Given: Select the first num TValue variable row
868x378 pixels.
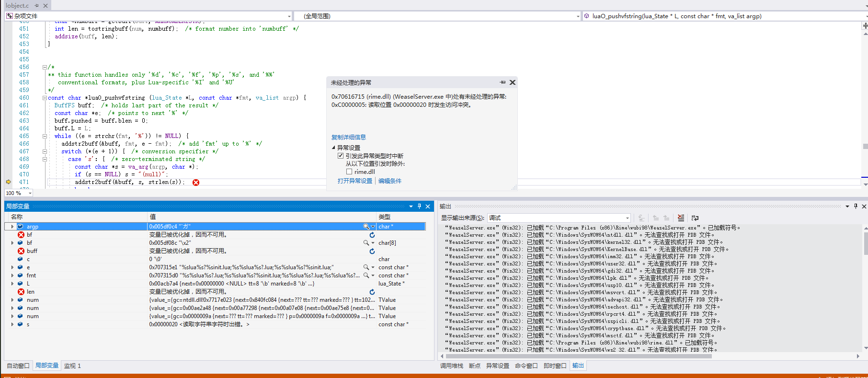Looking at the screenshot, I should click(215, 300).
